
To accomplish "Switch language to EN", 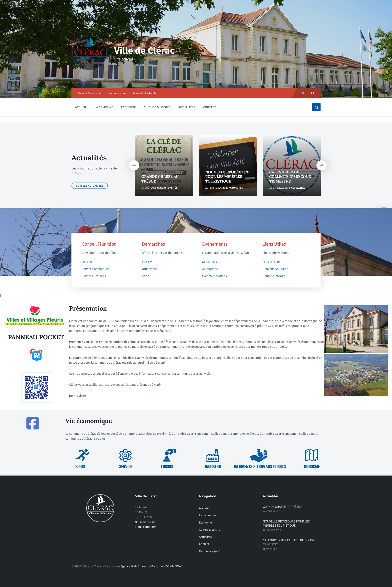I will (303, 94).
